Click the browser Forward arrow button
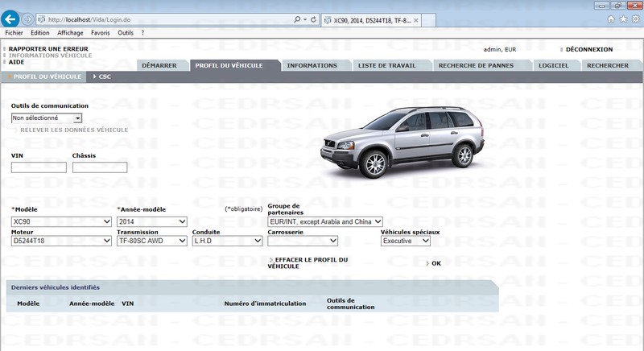 coord(29,19)
